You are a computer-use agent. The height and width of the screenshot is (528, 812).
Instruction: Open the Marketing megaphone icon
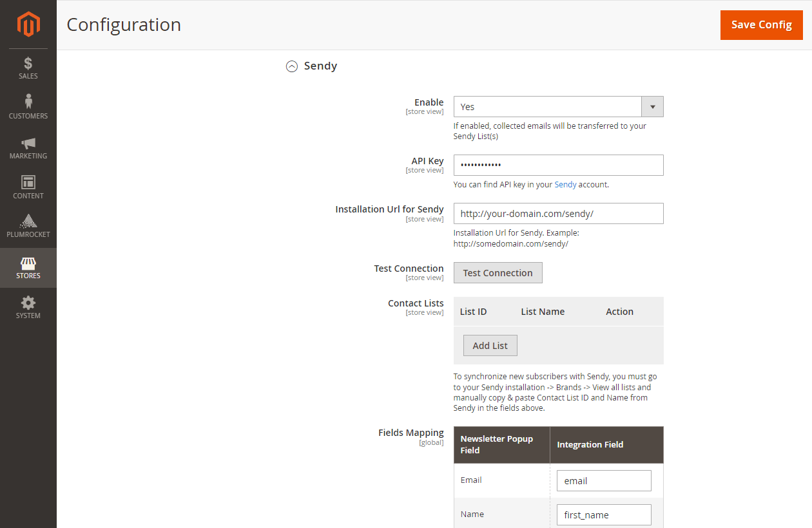[x=28, y=143]
